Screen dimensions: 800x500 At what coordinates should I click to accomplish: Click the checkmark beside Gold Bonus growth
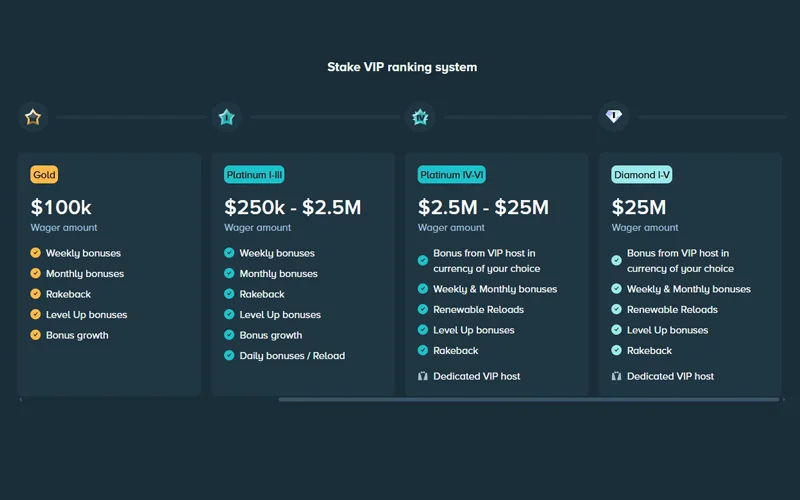pyautogui.click(x=35, y=335)
